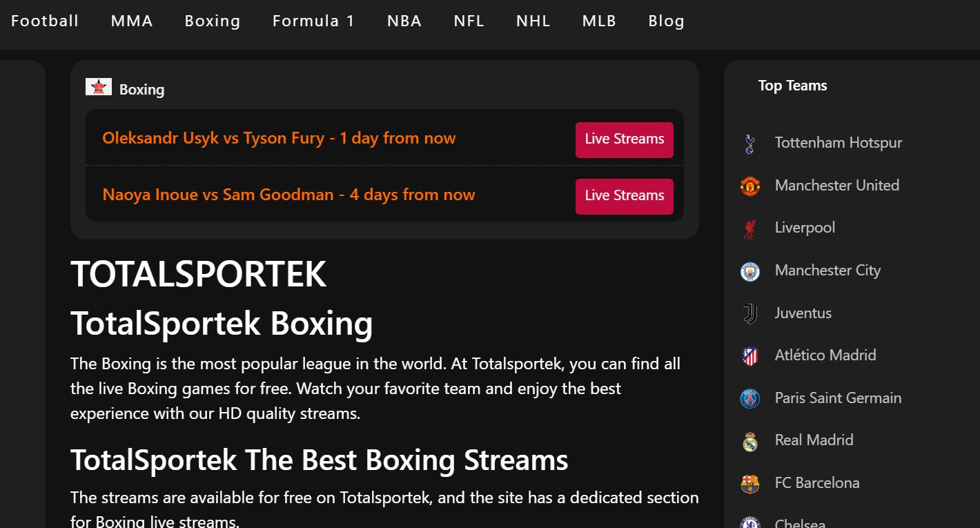Select Boxing in the top navigation
Image resolution: width=980 pixels, height=528 pixels.
pos(213,21)
